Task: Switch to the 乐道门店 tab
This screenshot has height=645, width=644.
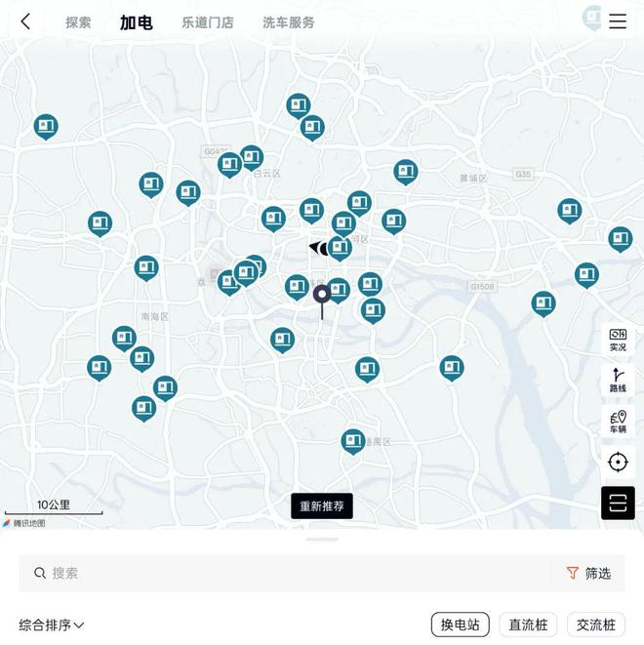Action: [208, 22]
